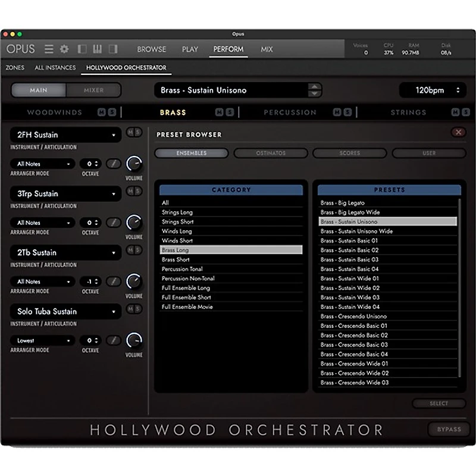Solo the Brass section
Screen dimensions: 476x476
[x=228, y=112]
